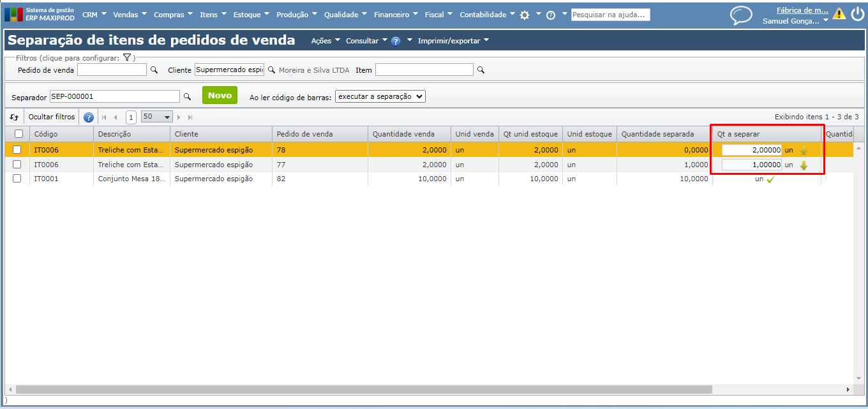Expand the Consultar dropdown
Viewport: 868px width, 409px height.
tap(366, 41)
